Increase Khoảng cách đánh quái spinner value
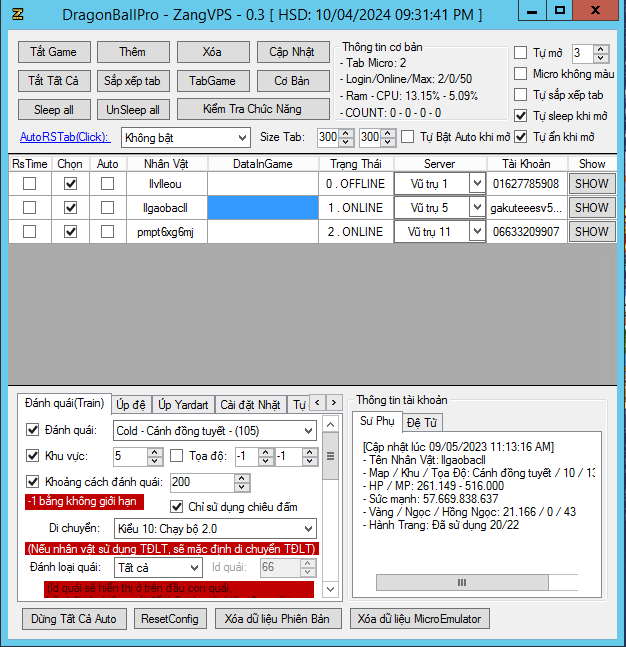Screen dimensions: 626x647 241,477
